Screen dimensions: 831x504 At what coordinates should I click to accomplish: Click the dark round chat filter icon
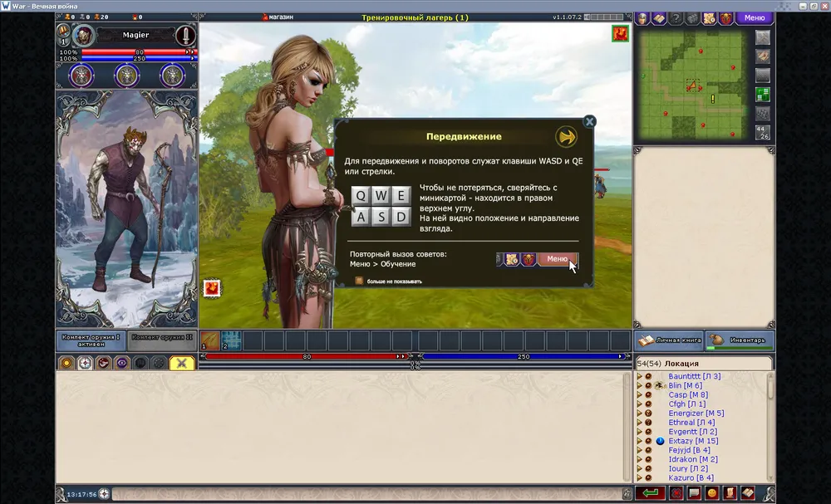(140, 363)
